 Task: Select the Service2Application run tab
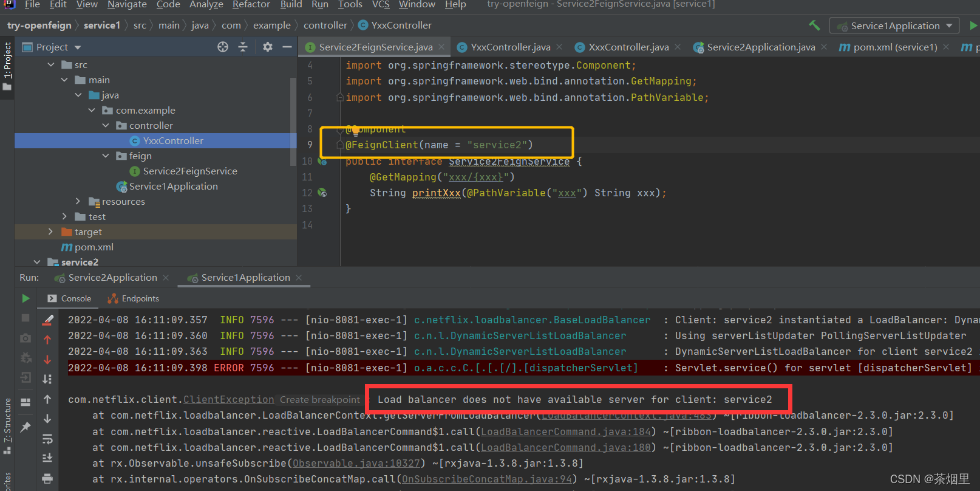coord(112,278)
